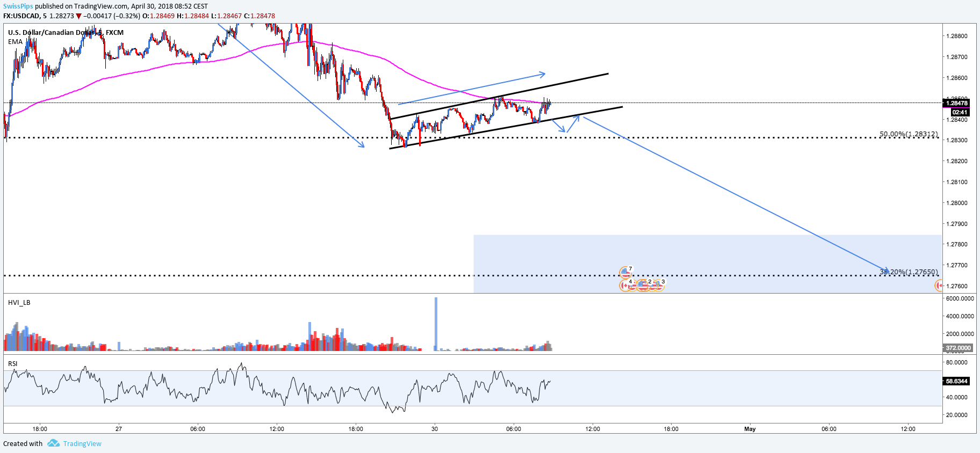The image size is (980, 453).
Task: Open the US economic event marker numbered 2
Action: (644, 286)
